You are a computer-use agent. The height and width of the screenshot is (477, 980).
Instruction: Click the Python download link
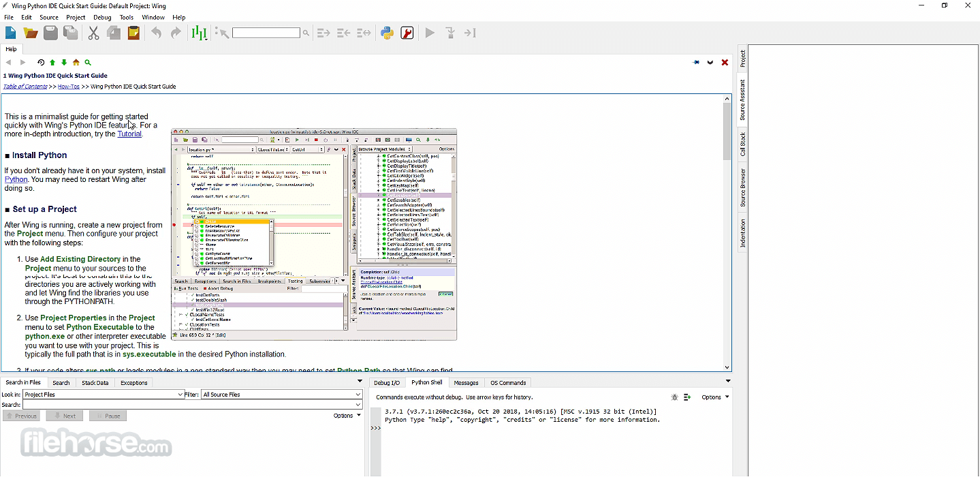point(16,180)
